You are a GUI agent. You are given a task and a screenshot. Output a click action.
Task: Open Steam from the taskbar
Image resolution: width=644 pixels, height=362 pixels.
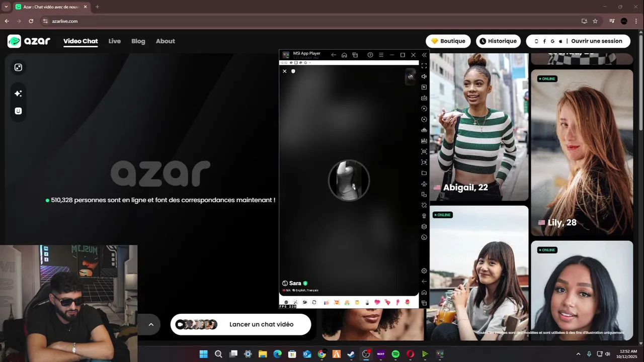351,354
